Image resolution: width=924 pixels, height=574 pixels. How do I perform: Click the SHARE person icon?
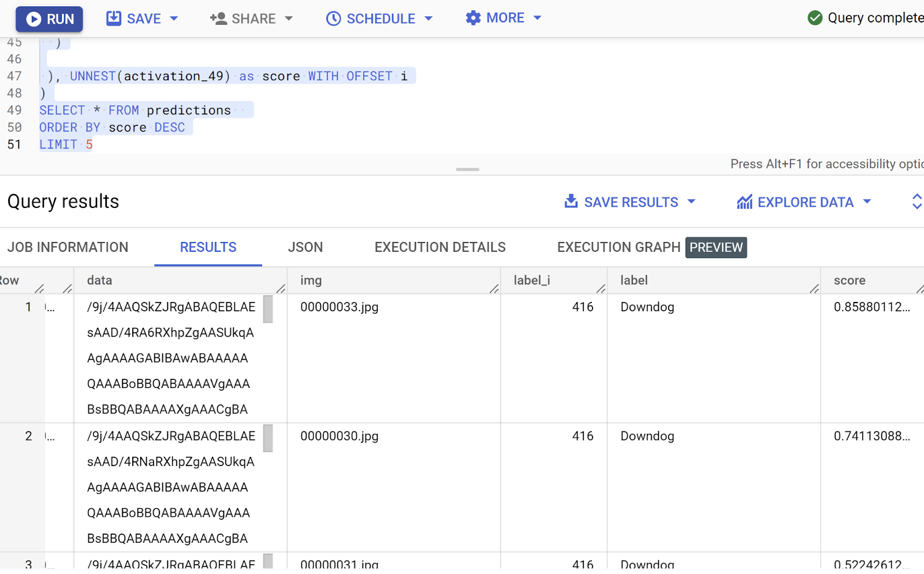click(x=218, y=18)
